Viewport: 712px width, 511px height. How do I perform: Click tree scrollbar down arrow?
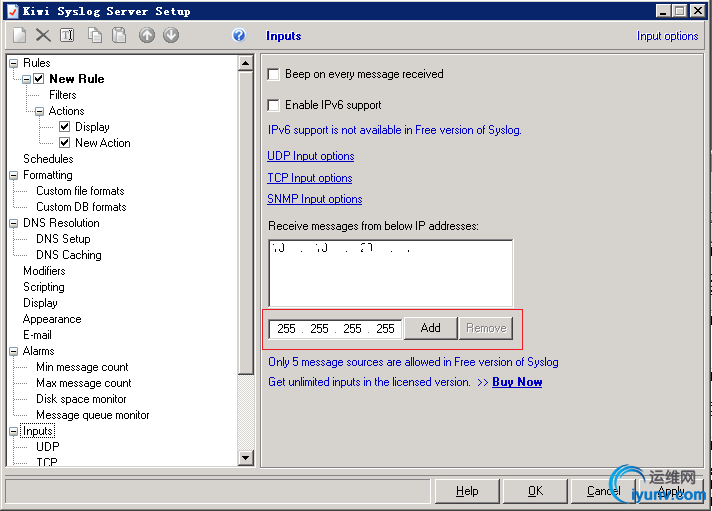coord(246,458)
